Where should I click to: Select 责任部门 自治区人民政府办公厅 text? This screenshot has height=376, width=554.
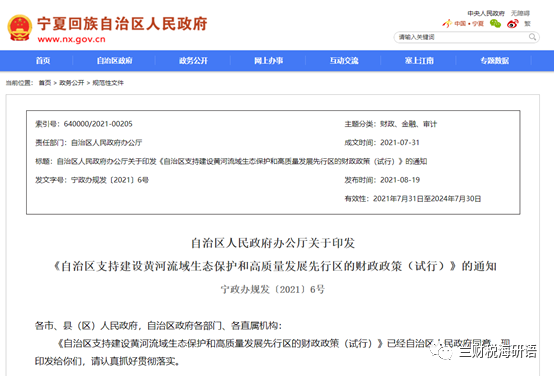pos(88,143)
